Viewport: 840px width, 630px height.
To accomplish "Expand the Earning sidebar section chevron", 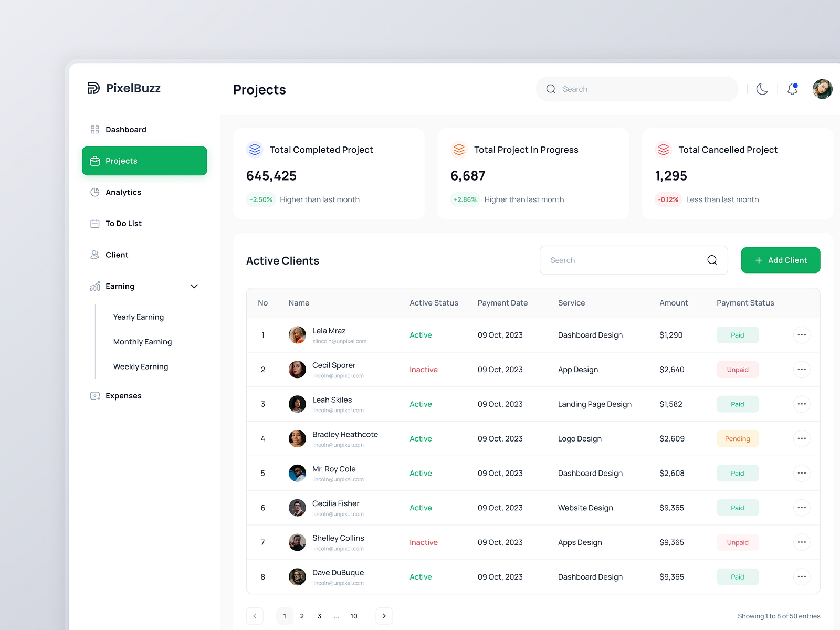I will tap(194, 286).
